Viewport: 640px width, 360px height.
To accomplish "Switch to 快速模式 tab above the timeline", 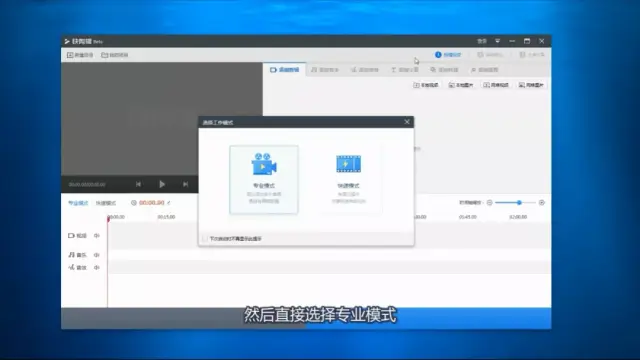I will tap(106, 203).
